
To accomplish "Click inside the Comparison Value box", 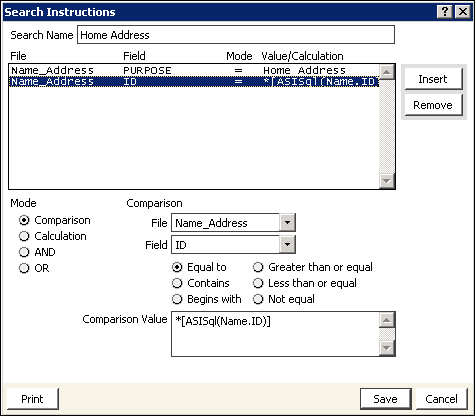I will [x=275, y=334].
